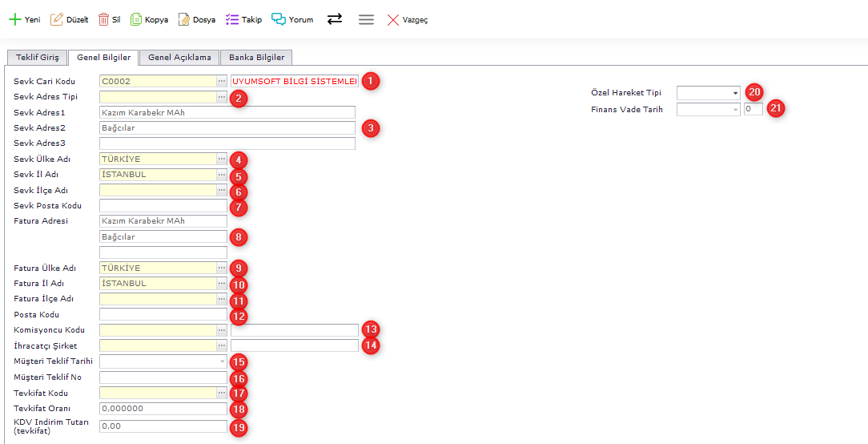Image resolution: width=868 pixels, height=444 pixels.
Task: Click the Müşteri Teklif No field
Action: click(163, 377)
